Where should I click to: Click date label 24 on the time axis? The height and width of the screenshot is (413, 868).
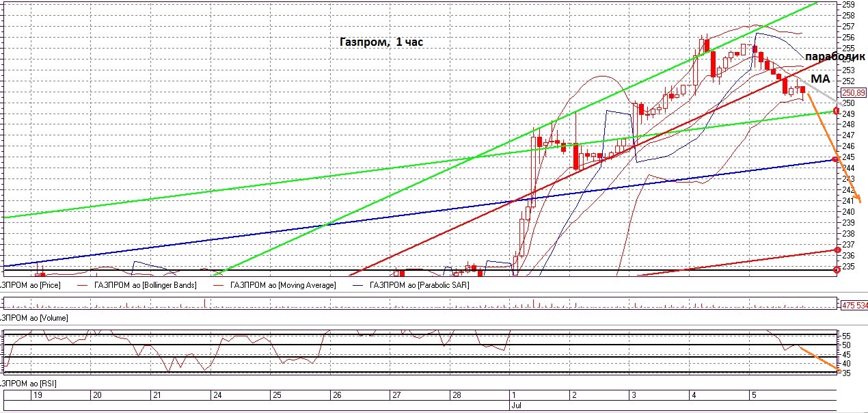coord(217,395)
